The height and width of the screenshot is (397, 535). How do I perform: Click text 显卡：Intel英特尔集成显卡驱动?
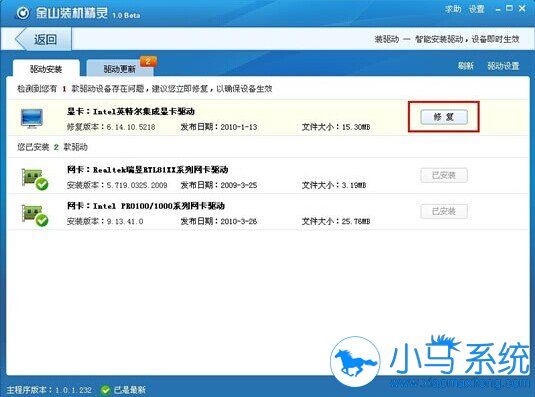(131, 112)
